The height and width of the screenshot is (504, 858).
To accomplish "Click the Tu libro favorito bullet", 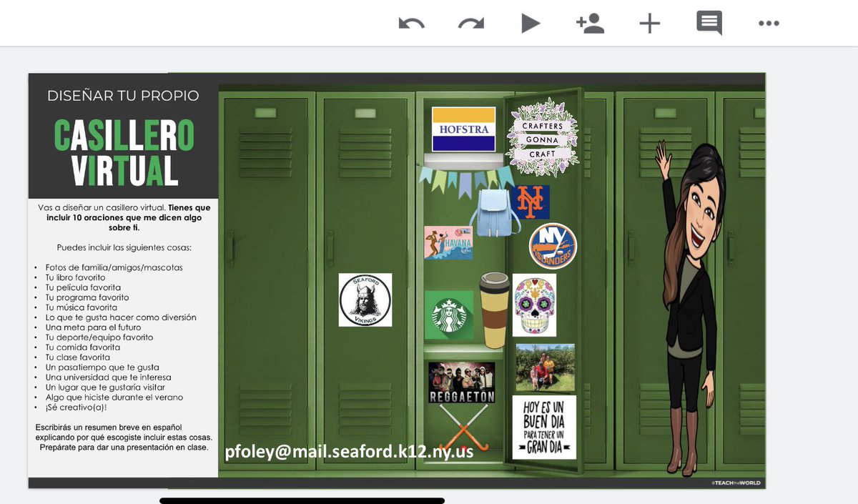I will pos(75,277).
